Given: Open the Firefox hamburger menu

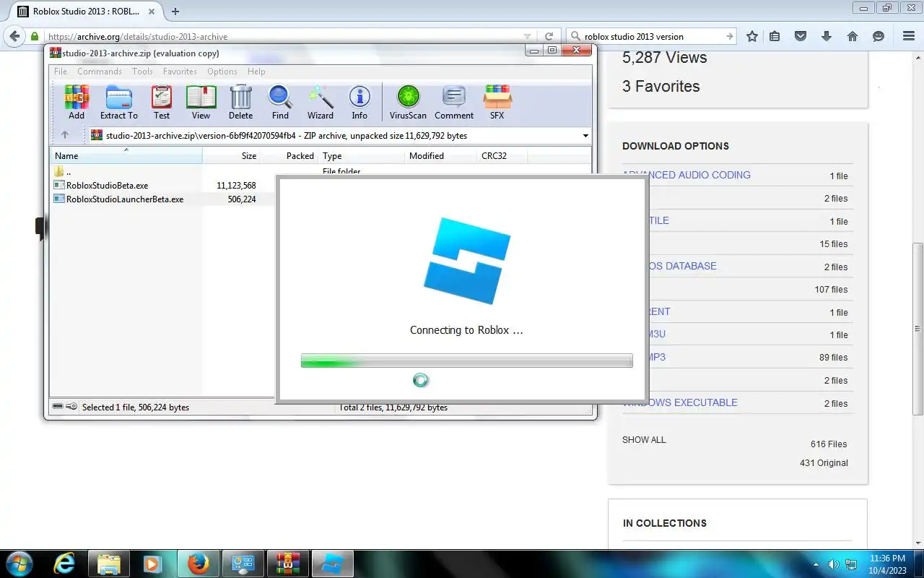Looking at the screenshot, I should 909,36.
